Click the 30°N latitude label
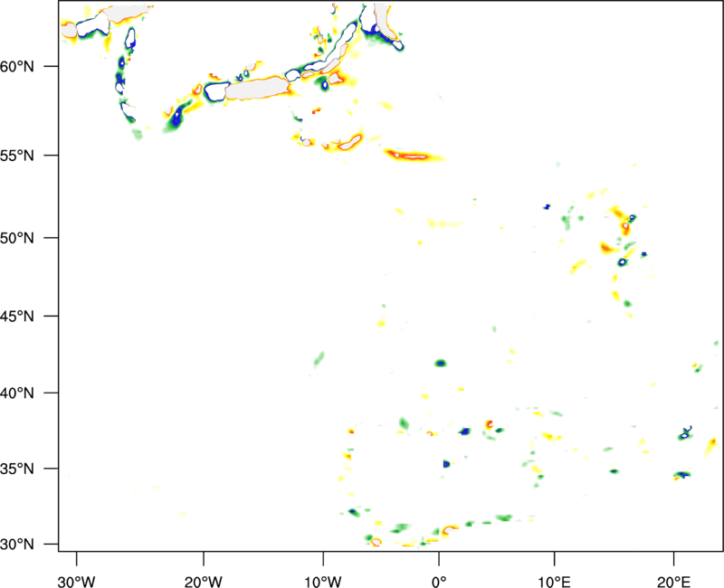Viewport: 724px width, 588px height. click(17, 545)
